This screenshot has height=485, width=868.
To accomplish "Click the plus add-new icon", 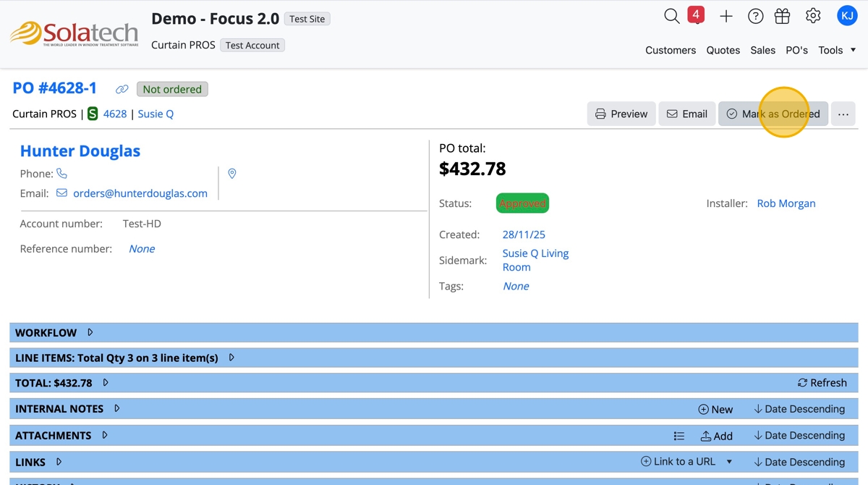I will tap(726, 16).
